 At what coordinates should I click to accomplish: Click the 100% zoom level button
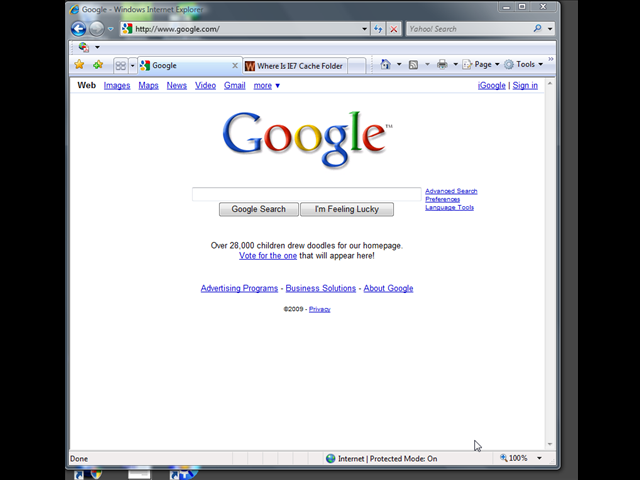tap(514, 458)
